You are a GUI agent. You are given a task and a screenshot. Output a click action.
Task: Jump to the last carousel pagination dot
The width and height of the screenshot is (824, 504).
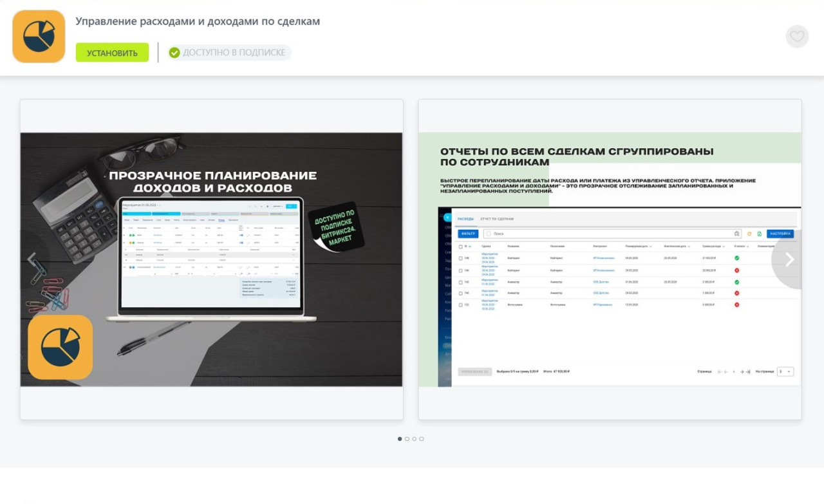point(422,439)
